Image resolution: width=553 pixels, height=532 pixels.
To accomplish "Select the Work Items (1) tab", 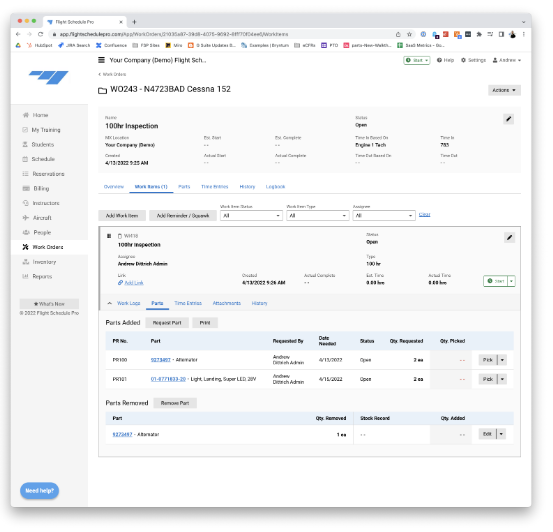I will [x=151, y=187].
